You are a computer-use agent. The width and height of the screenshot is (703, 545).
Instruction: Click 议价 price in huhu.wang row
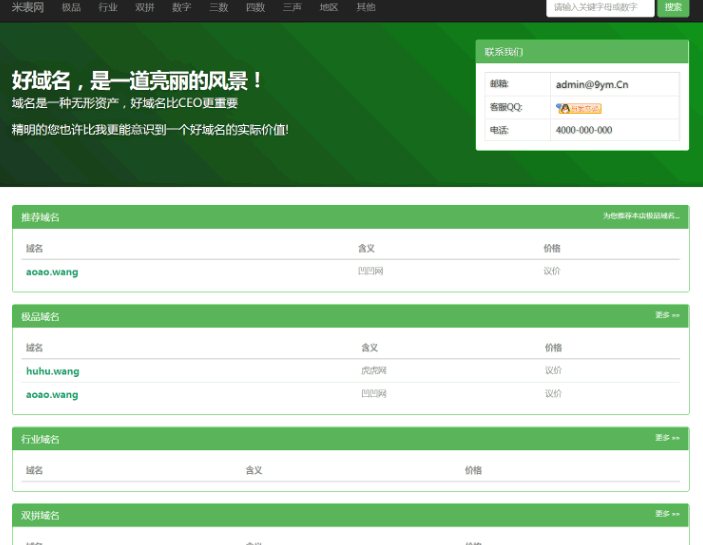(x=553, y=370)
